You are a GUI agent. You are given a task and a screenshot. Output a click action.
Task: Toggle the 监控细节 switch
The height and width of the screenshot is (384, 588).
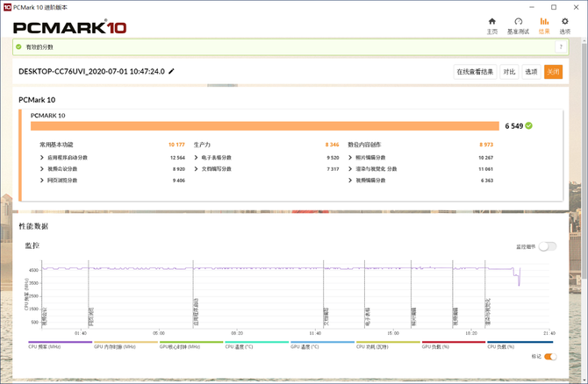[x=549, y=246]
